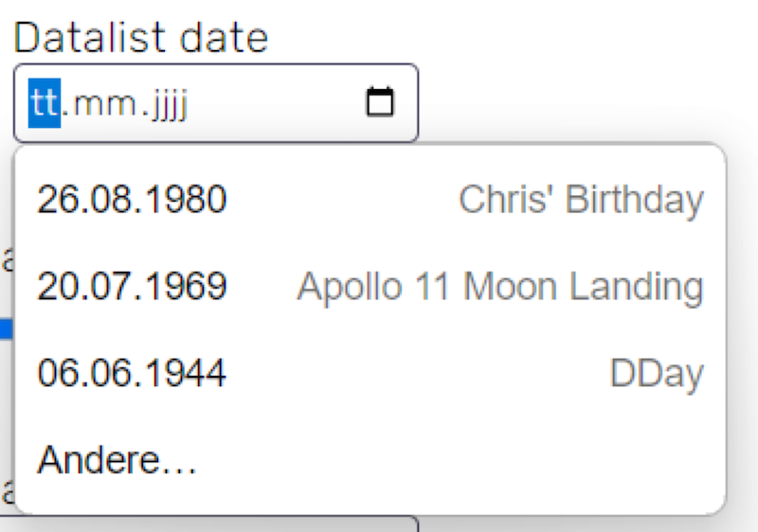Click the dot between mm and jjjj
Screen dimensions: 758x532
coord(146,114)
